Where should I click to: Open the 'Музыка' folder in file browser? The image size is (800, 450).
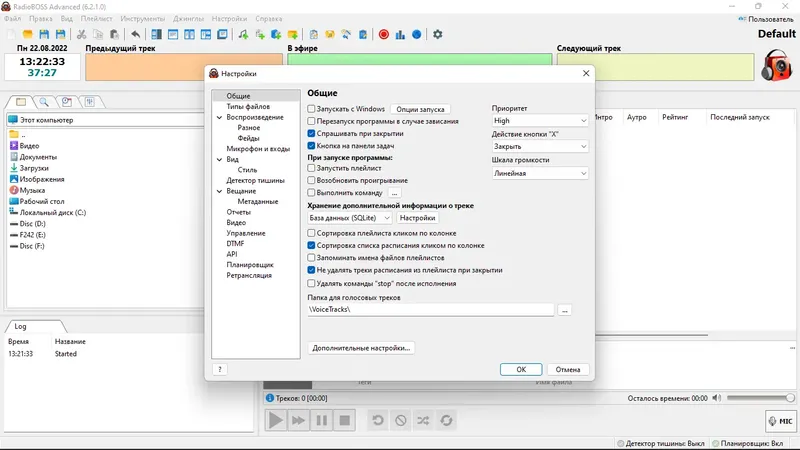pos(32,190)
